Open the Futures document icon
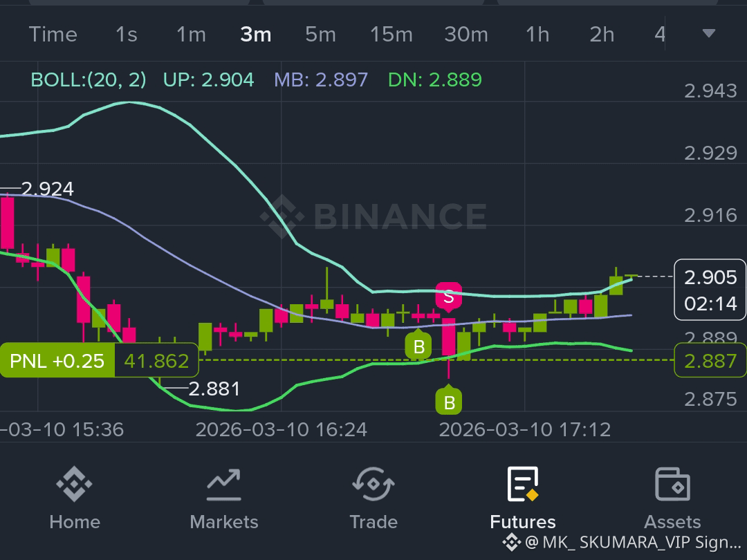 [523, 484]
